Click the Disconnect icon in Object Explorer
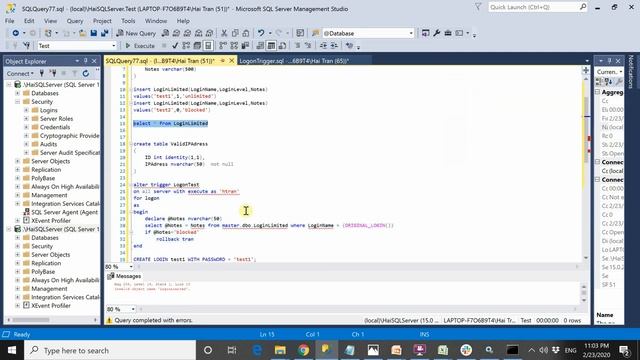640x360 pixels. tap(53, 73)
